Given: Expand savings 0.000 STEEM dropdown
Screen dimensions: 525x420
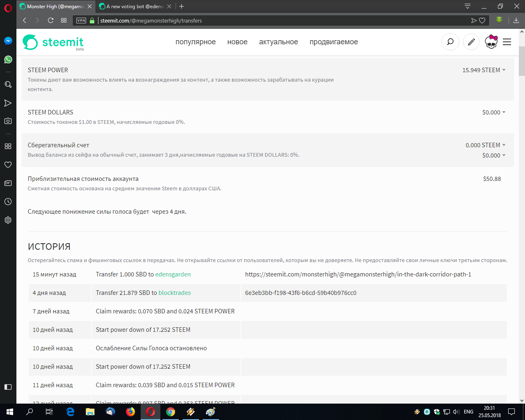Looking at the screenshot, I should coord(486,145).
